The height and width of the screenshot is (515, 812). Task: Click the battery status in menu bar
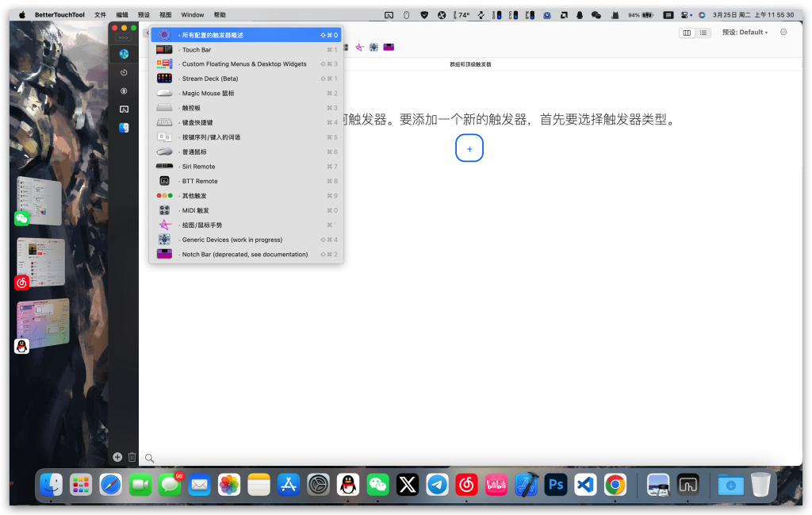coord(641,15)
